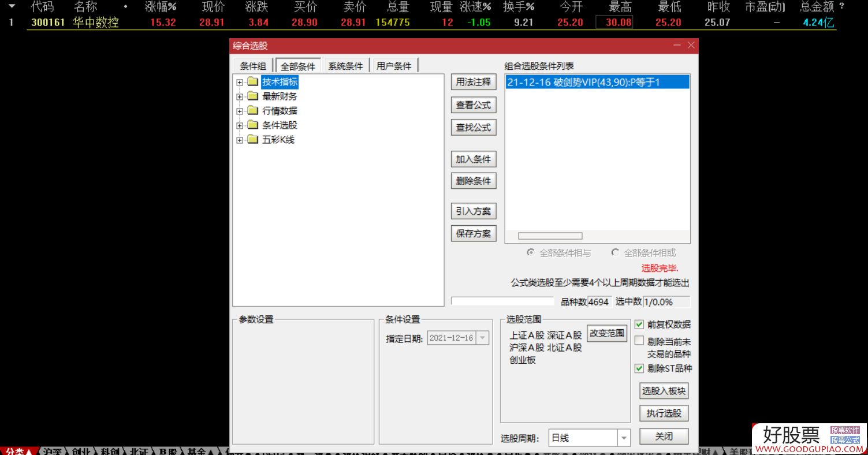Select the 五彩K线 tree label
This screenshot has width=868, height=455.
pos(278,140)
